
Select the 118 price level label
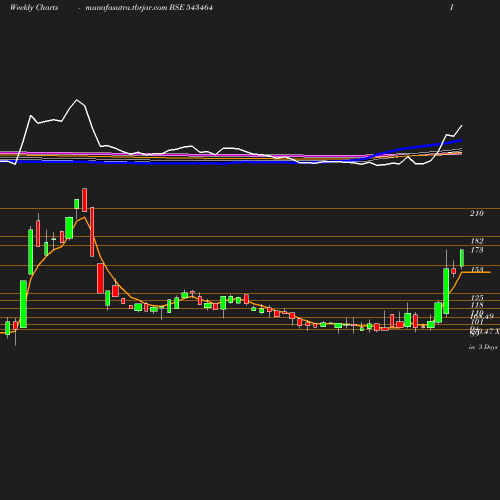(x=477, y=305)
